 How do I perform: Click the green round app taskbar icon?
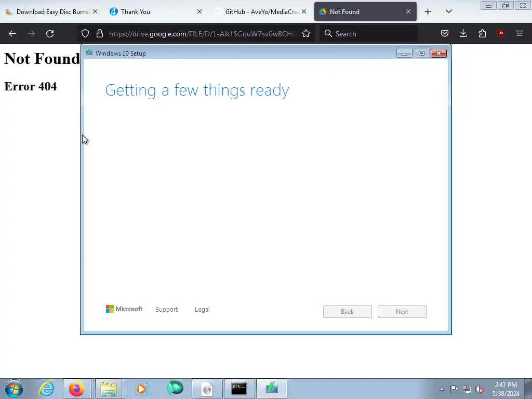click(175, 389)
